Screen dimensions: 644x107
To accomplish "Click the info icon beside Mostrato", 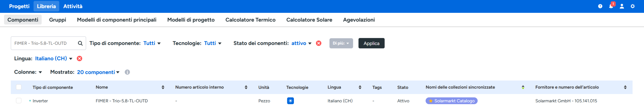I will point(127,72).
